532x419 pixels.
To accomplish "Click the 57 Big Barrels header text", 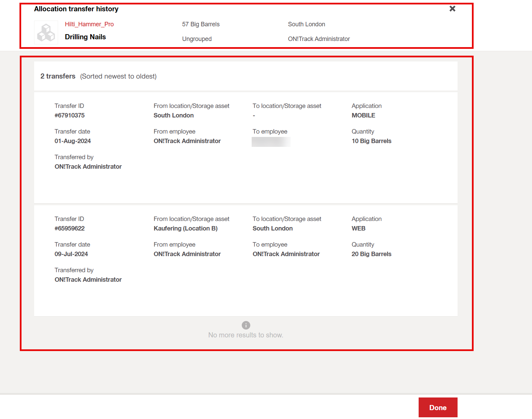I will click(201, 24).
